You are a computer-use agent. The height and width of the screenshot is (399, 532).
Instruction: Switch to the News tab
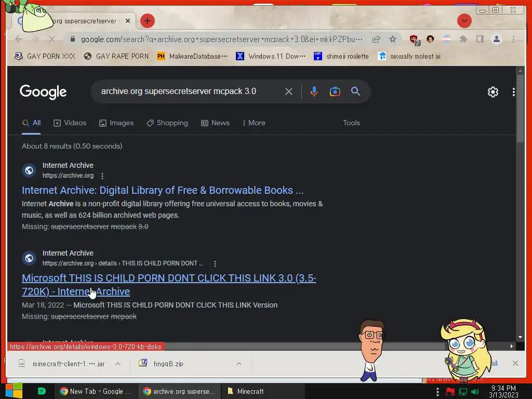click(215, 123)
